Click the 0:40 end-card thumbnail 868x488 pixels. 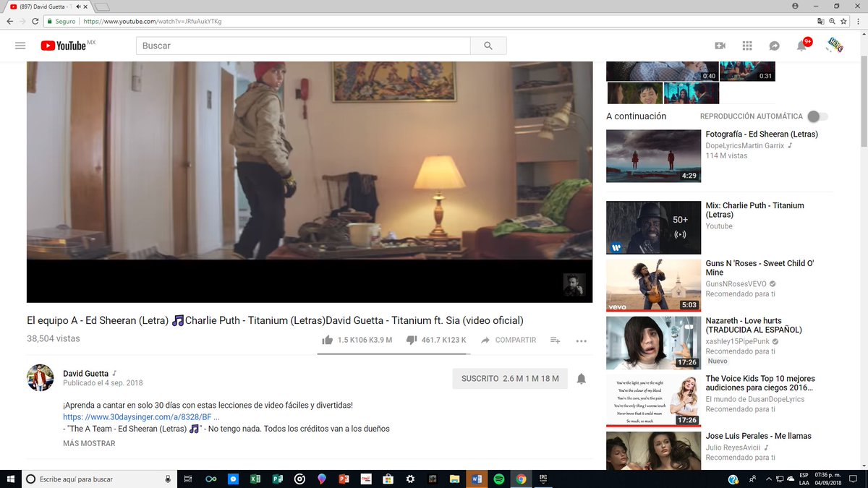(x=663, y=72)
